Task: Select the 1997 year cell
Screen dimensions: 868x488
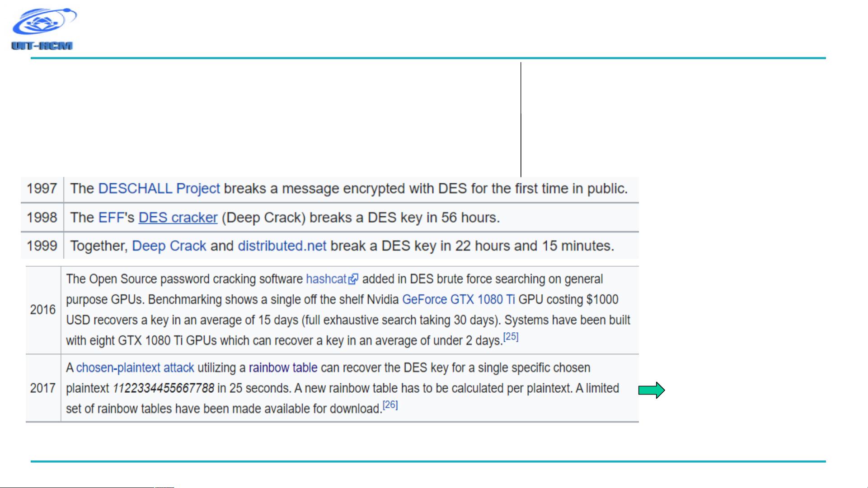Action: (x=42, y=189)
